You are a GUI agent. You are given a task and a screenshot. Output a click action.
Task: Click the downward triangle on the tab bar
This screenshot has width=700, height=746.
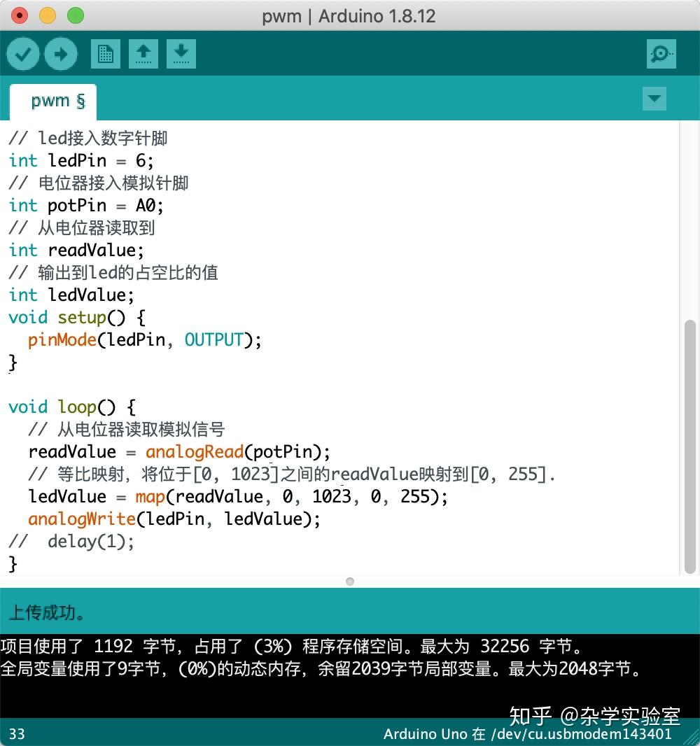tap(654, 99)
